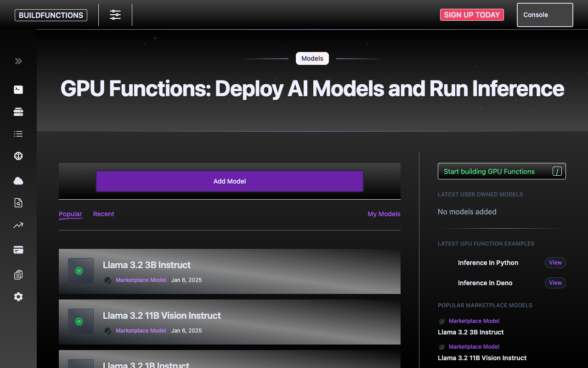Click the avatar icon above sidebar Llama 3.2 11B Vision
588x368 pixels.
pos(441,347)
